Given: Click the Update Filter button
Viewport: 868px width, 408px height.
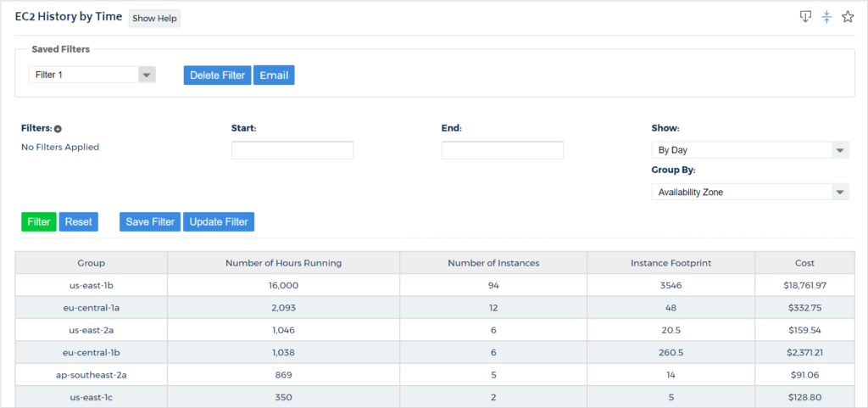Looking at the screenshot, I should pyautogui.click(x=219, y=222).
